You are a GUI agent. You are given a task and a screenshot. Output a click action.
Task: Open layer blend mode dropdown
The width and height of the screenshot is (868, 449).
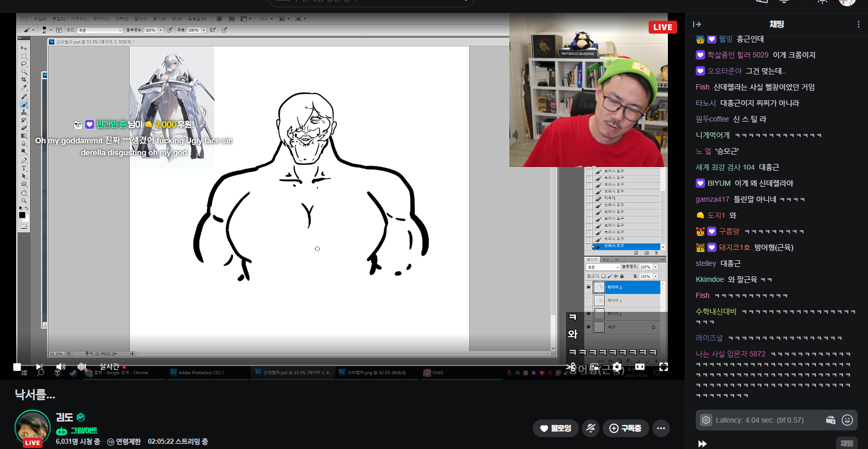(x=603, y=267)
